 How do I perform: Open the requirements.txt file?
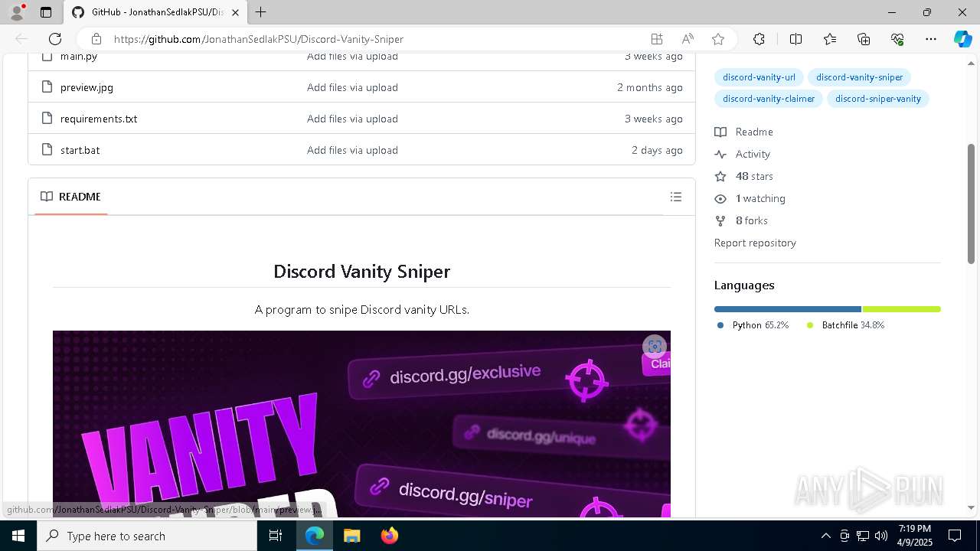(x=99, y=119)
